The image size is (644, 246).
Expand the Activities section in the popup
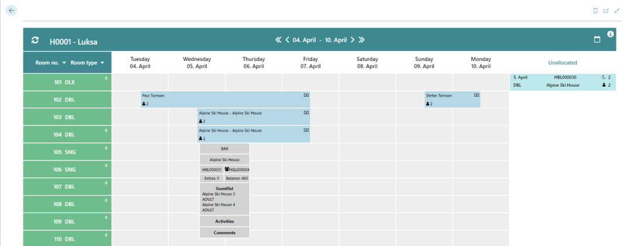tap(225, 221)
